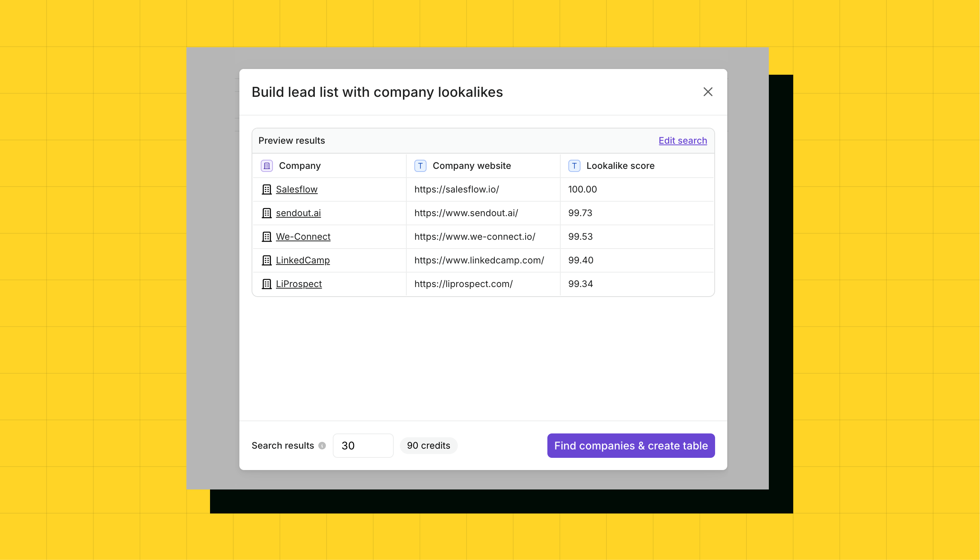Viewport: 980px width, 560px height.
Task: Click the 100.00 lookalike score cell
Action: (637, 189)
